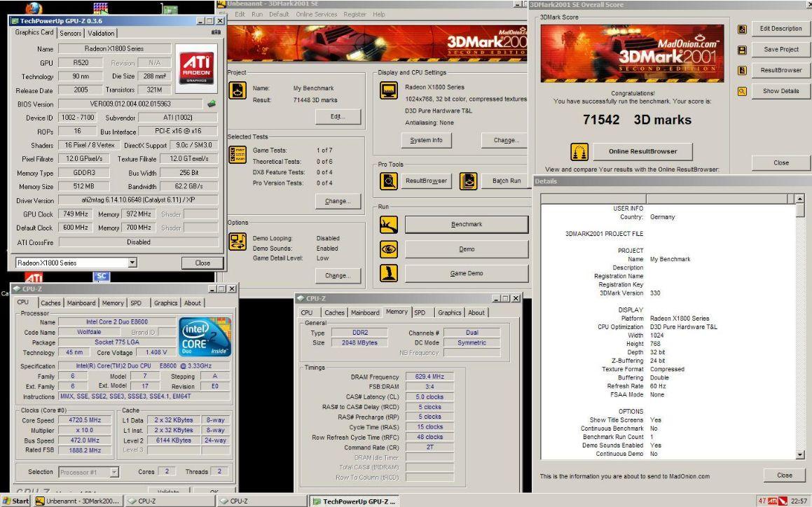This screenshot has height=507, width=812.
Task: Click the Intel Core 2 Duo logo in CPU-Z
Action: pos(205,337)
